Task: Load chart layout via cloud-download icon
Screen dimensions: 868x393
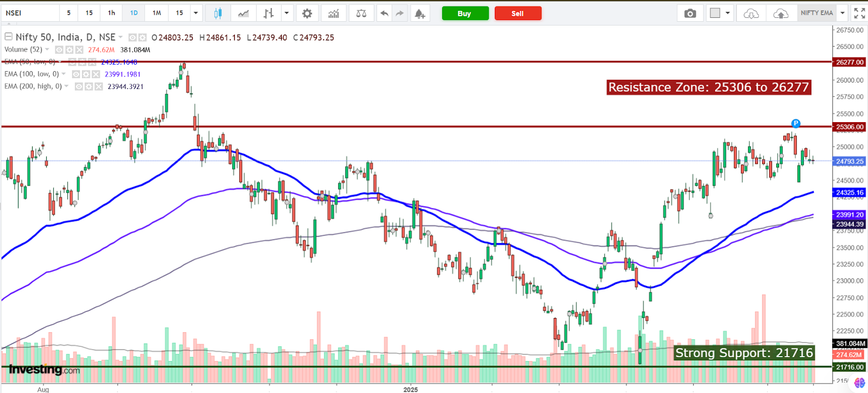Action: (x=751, y=14)
